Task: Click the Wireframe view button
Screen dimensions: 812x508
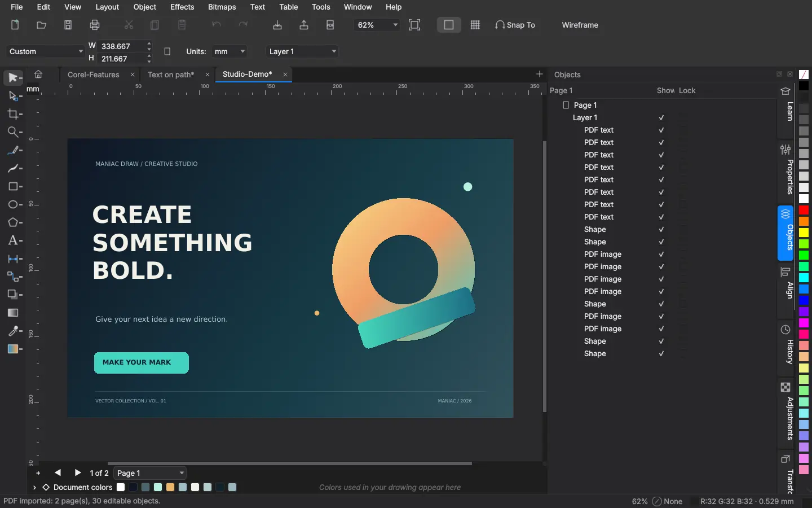Action: point(580,25)
